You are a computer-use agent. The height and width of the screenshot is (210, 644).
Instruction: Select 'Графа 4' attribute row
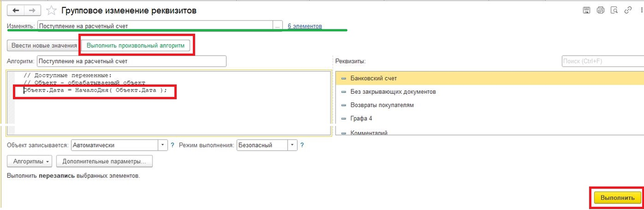(x=489, y=118)
